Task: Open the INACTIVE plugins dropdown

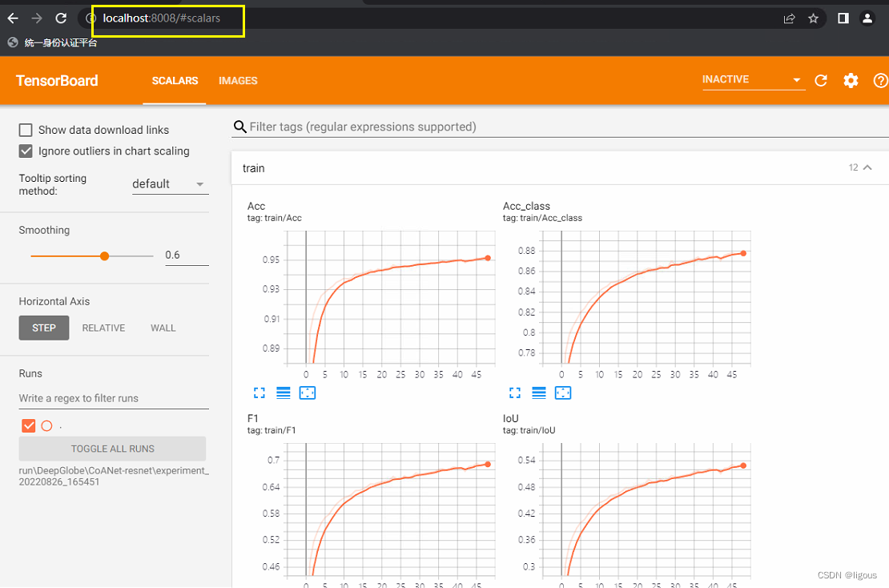Action: click(753, 80)
